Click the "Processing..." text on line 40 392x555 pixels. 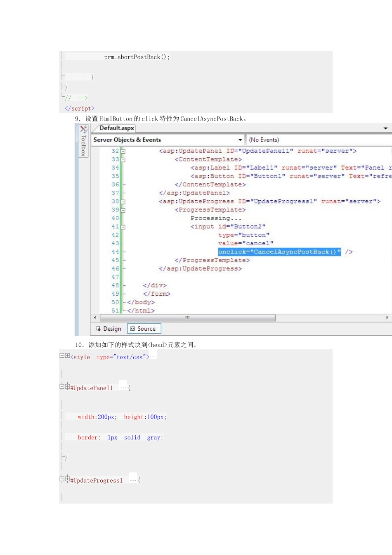pyautogui.click(x=216, y=218)
